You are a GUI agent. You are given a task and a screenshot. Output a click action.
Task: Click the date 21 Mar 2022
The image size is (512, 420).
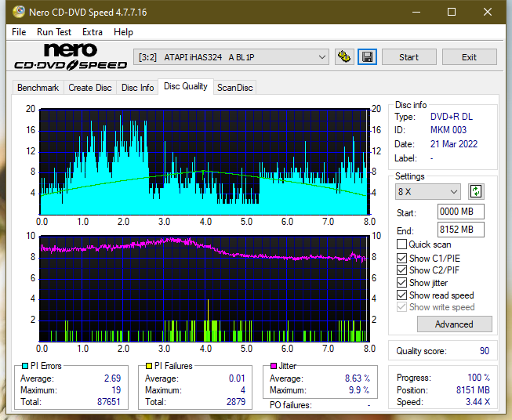454,144
